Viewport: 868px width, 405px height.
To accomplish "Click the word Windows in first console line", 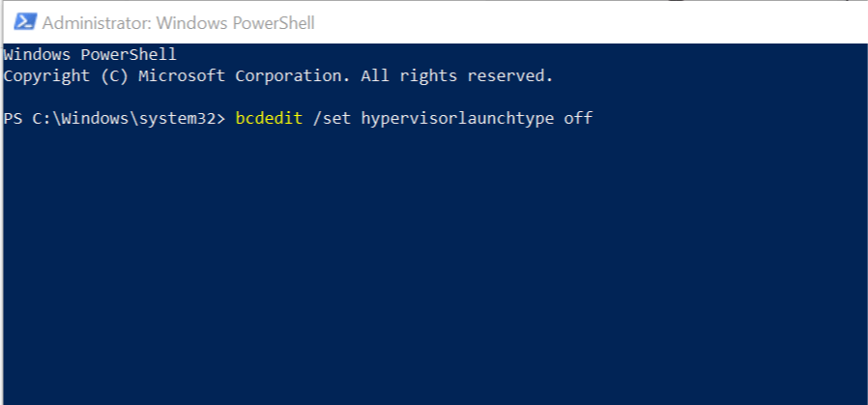I will [x=37, y=55].
